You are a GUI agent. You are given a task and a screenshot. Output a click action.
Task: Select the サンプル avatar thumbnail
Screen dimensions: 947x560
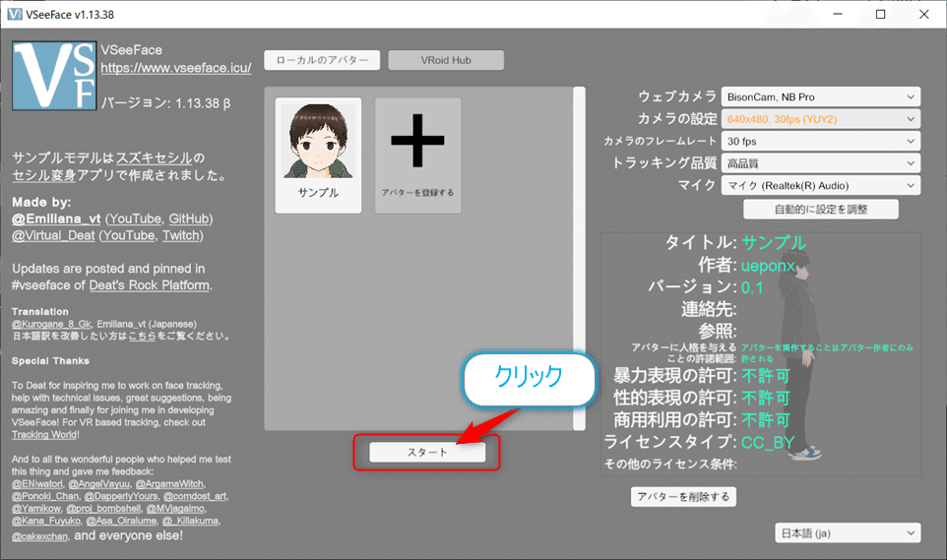[x=318, y=156]
